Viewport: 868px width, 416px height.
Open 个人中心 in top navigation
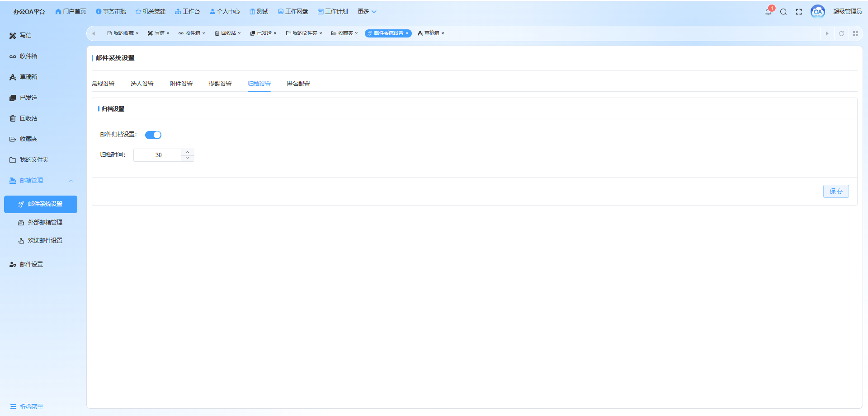tap(225, 11)
